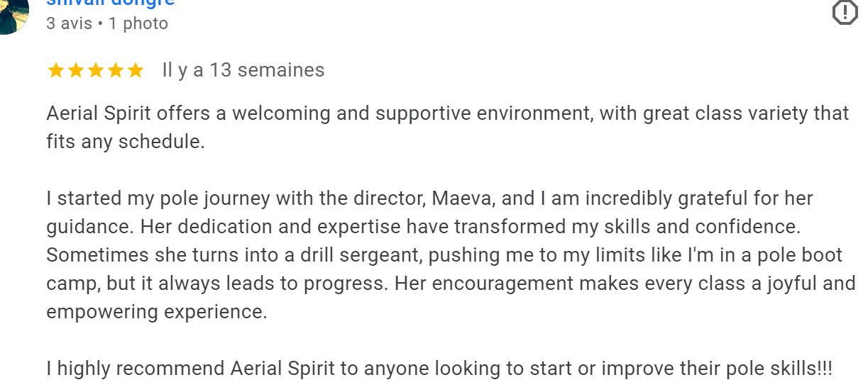Click the "3 avis" reviewer count

[x=69, y=23]
